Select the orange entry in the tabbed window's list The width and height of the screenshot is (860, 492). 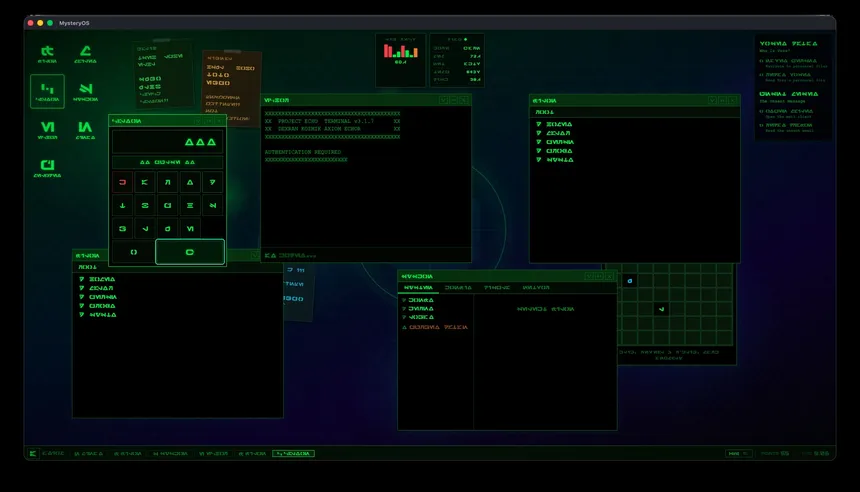[x=435, y=327]
